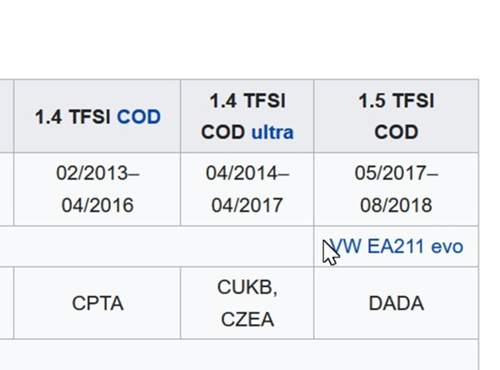Select the CPTA engine code cell

point(97,303)
